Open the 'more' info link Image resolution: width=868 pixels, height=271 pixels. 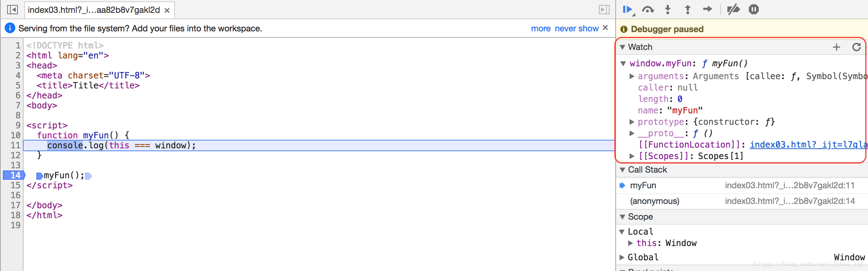[x=541, y=29]
